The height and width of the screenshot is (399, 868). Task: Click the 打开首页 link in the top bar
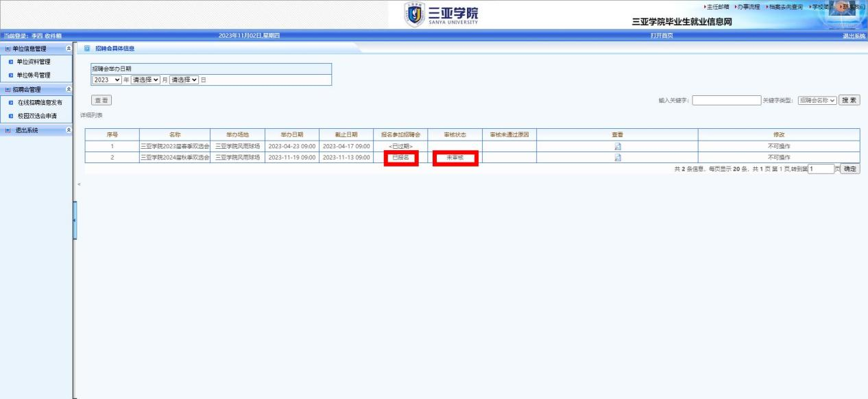click(661, 36)
